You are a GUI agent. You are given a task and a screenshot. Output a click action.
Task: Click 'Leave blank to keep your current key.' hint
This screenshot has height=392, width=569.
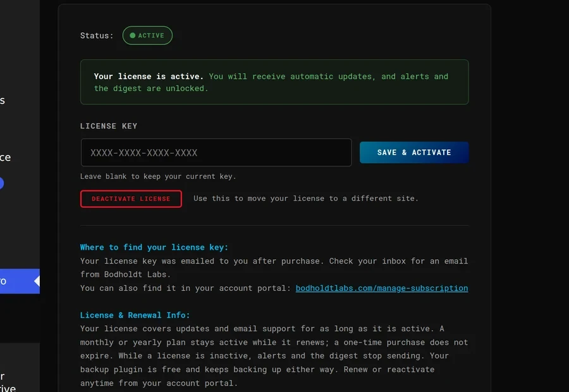158,176
